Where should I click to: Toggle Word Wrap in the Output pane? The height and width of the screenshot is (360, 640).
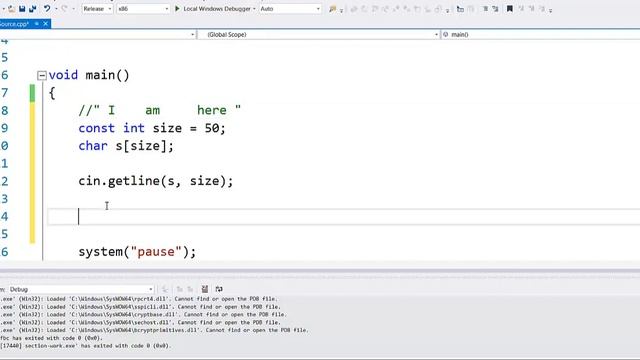(219, 289)
